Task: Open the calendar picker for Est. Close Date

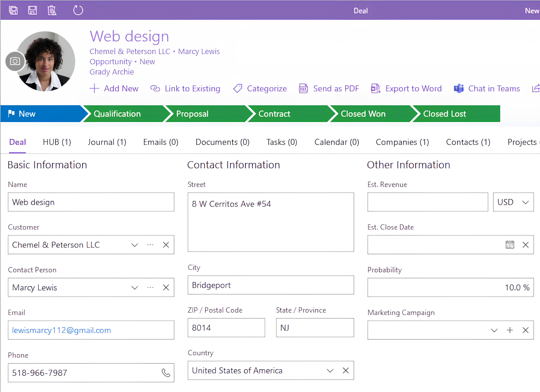Action: [510, 245]
